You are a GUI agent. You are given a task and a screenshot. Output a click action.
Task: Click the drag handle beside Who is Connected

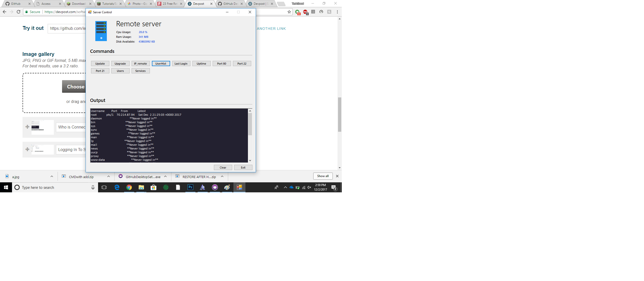(x=27, y=127)
